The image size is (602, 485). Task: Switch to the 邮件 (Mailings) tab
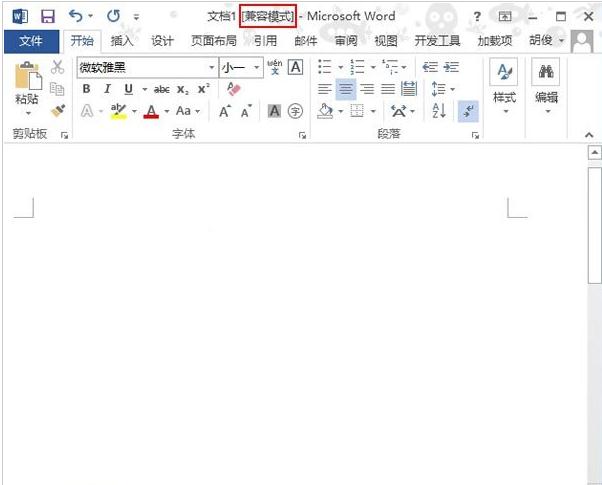(306, 41)
